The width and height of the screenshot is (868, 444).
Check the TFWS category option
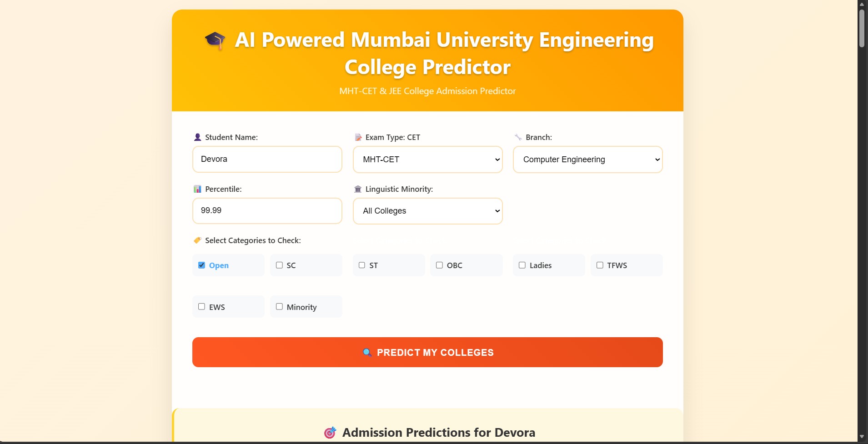click(x=599, y=265)
